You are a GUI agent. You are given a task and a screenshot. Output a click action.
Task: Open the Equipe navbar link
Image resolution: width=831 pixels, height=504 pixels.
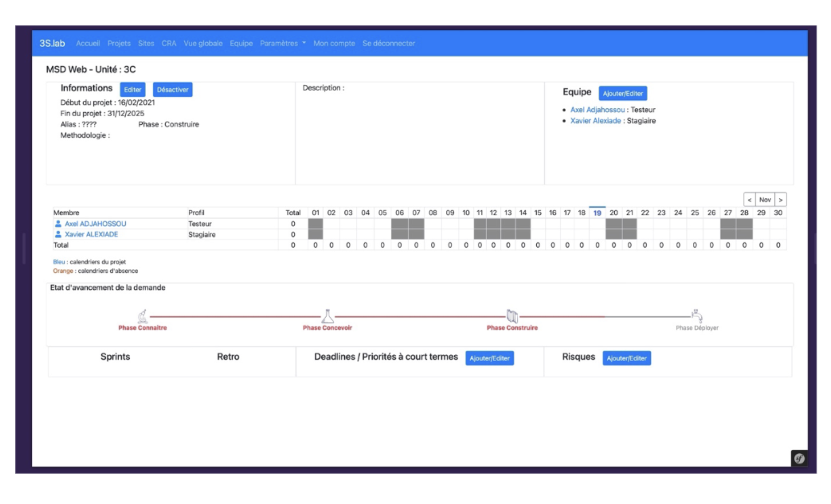pyautogui.click(x=241, y=43)
